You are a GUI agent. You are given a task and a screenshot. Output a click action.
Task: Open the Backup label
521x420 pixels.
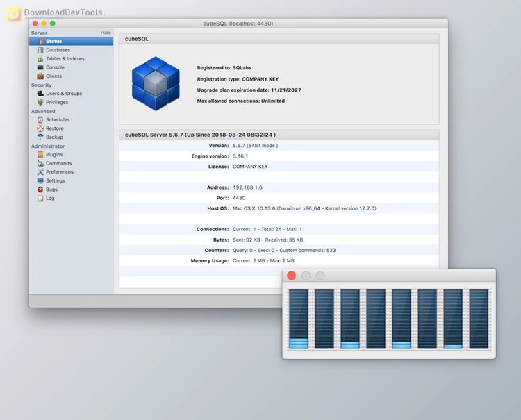coord(54,137)
